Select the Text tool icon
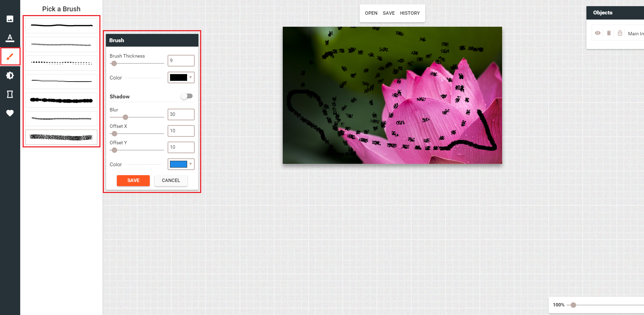This screenshot has height=315, width=644. pyautogui.click(x=10, y=38)
